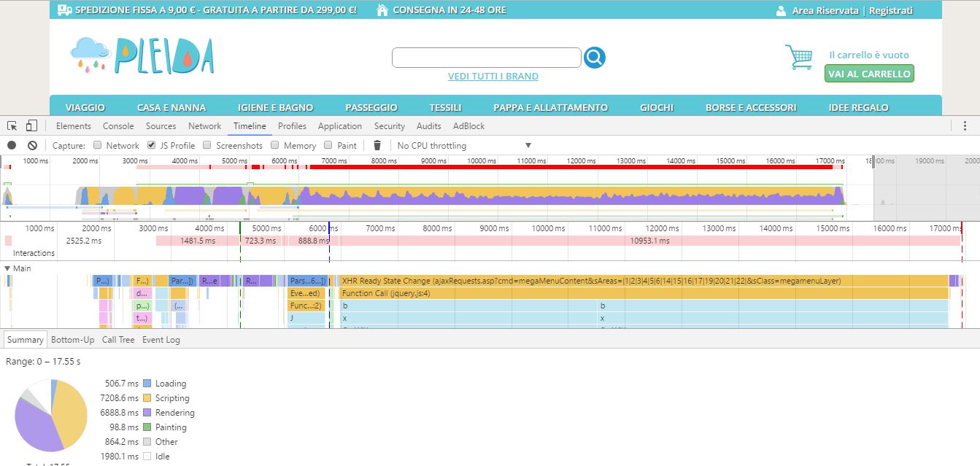This screenshot has height=466, width=980.
Task: Enable the Network capture checkbox
Action: coord(97,145)
